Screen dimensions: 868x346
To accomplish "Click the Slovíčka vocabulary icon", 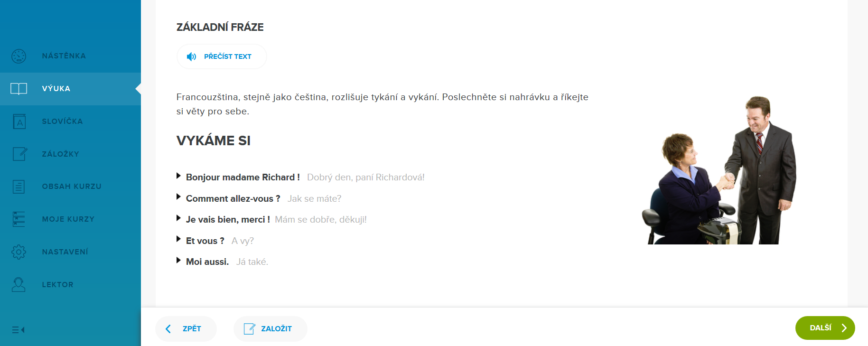I will [19, 122].
